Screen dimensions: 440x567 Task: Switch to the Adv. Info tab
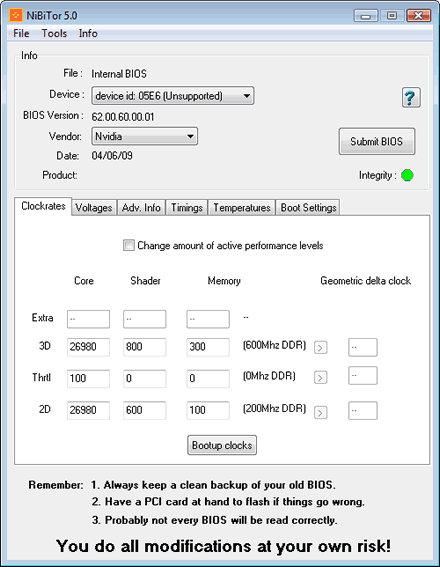click(x=141, y=208)
